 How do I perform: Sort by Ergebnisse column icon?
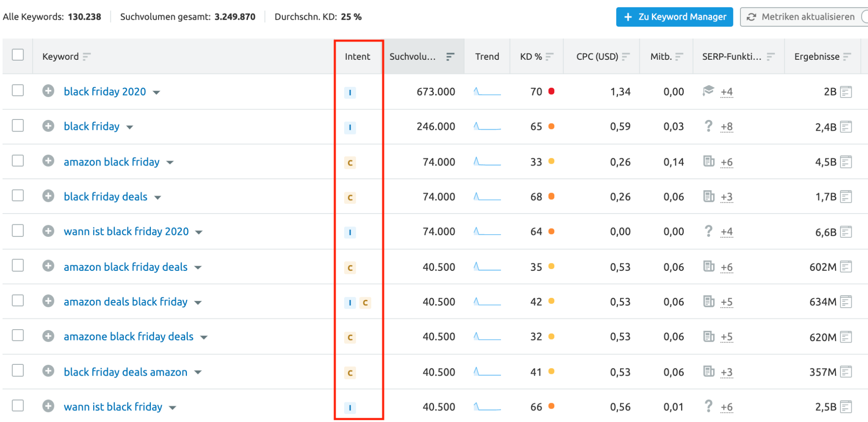(847, 57)
